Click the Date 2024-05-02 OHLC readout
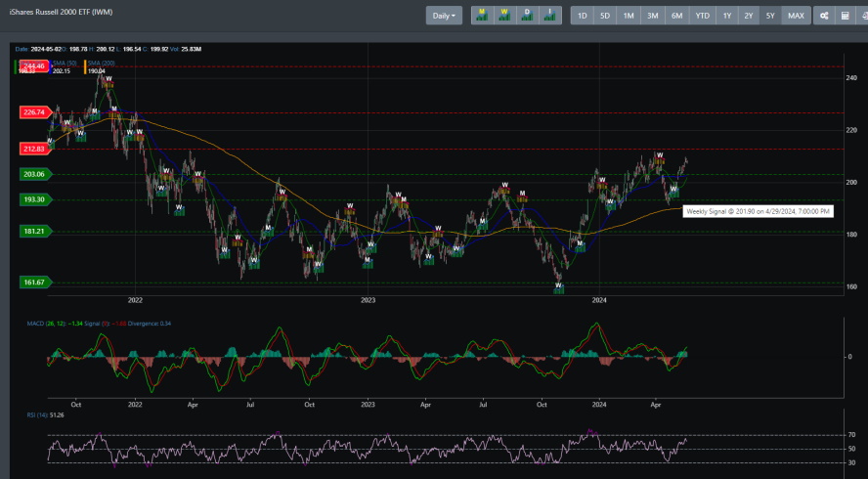Image resolution: width=868 pixels, height=479 pixels. [x=108, y=49]
